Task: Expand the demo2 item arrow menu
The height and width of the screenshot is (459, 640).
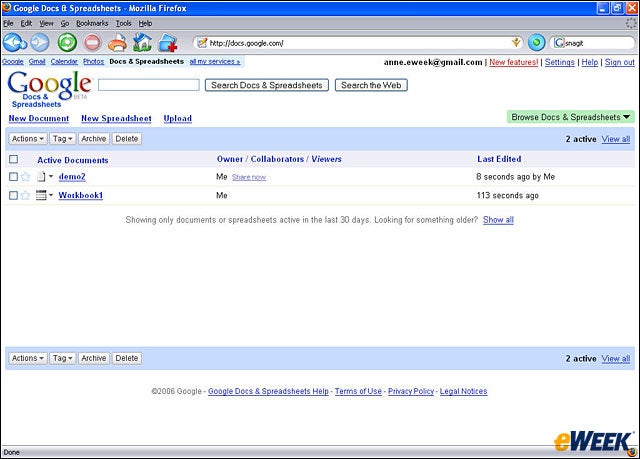Action: tap(51, 176)
